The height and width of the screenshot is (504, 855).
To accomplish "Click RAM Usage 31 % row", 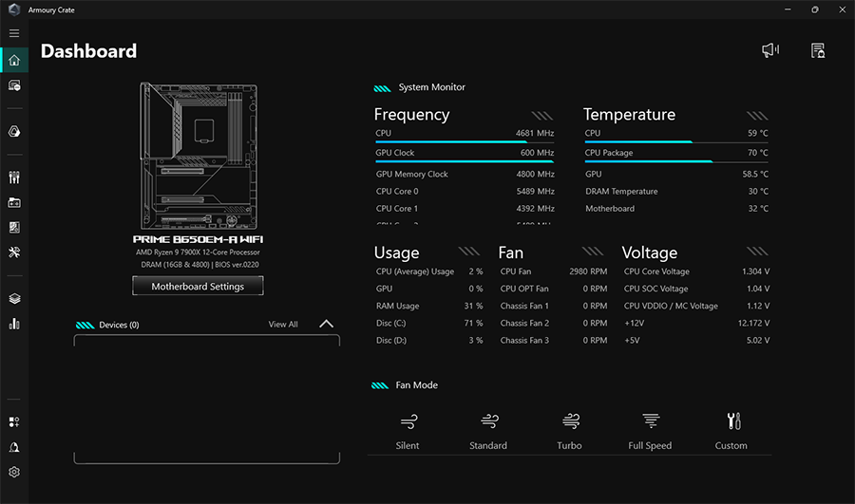I will tap(429, 307).
